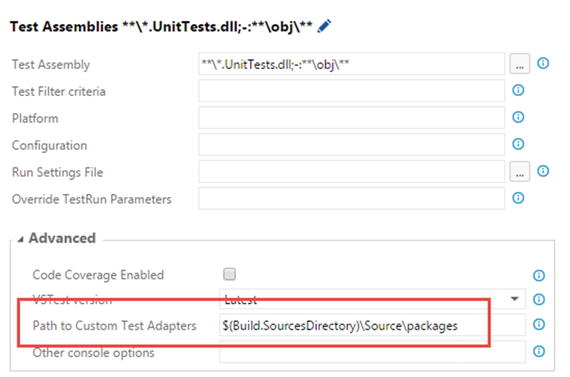Open info for Path to Custom Test Adapters
This screenshot has height=377, width=570.
[539, 324]
